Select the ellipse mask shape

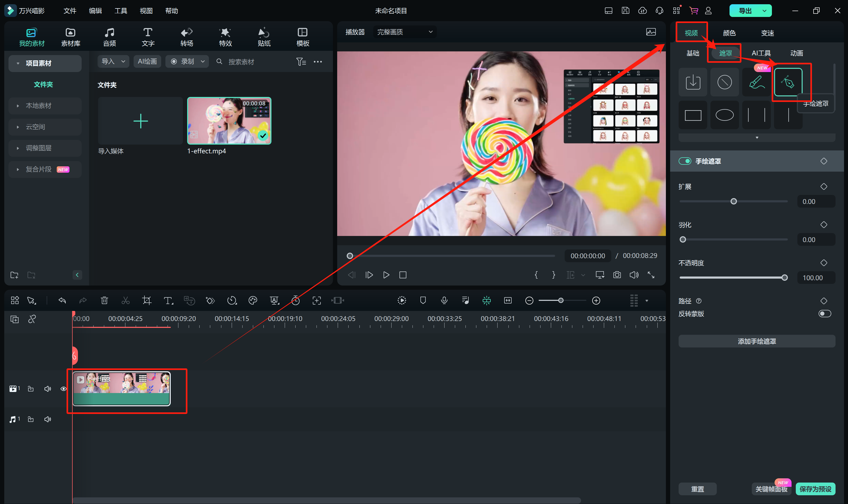724,115
